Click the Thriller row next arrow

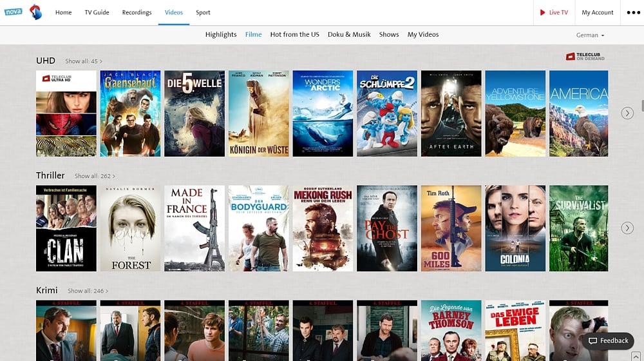(x=627, y=228)
